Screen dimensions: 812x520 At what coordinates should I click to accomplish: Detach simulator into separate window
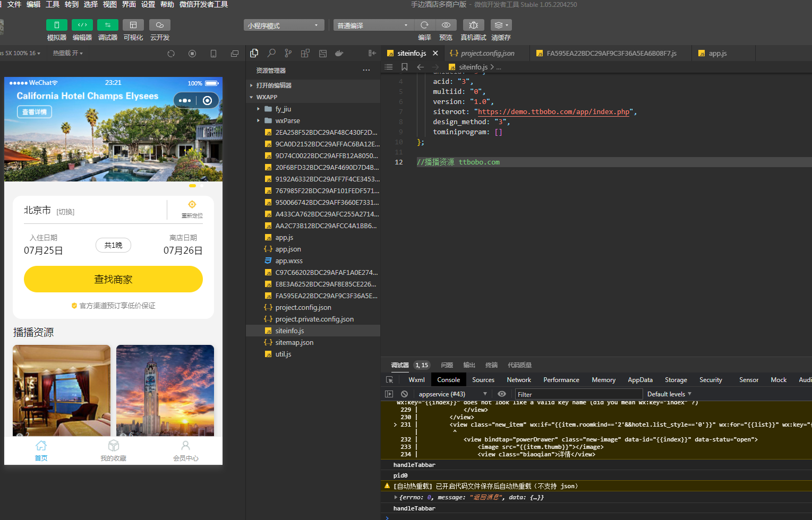[235, 54]
